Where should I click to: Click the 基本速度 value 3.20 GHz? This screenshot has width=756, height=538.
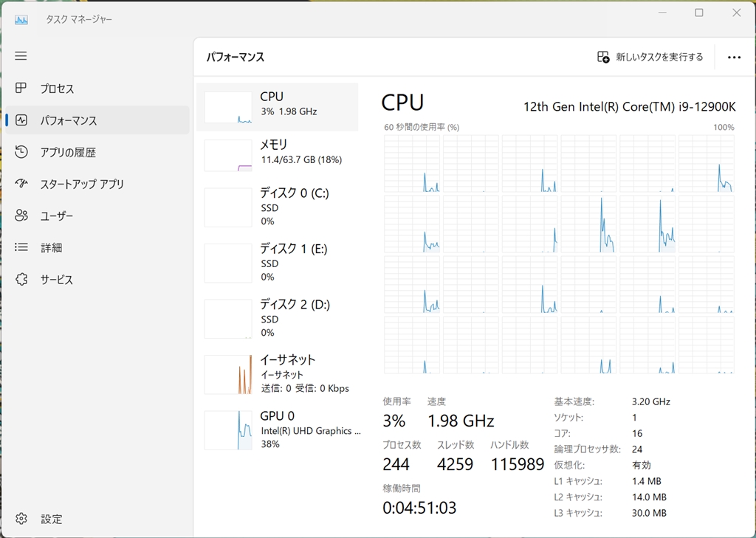[x=651, y=401]
